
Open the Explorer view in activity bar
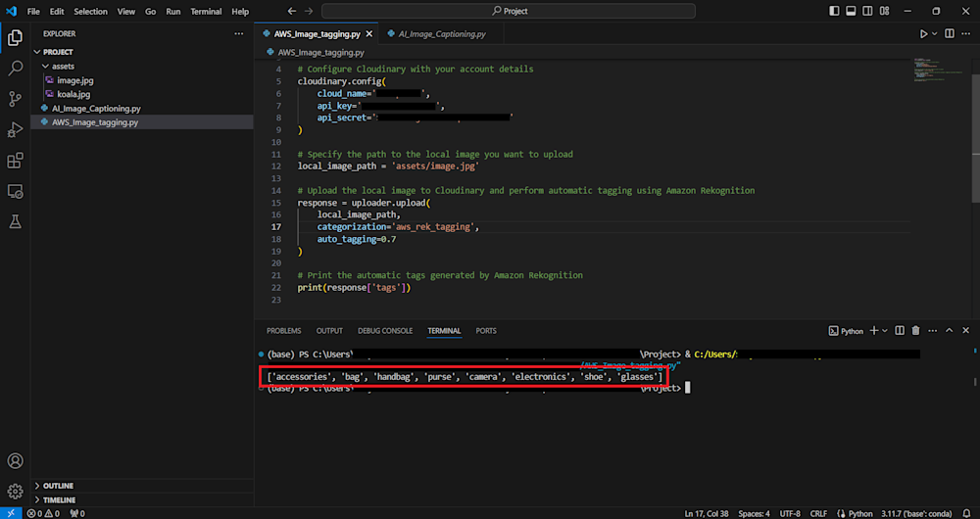tap(15, 38)
